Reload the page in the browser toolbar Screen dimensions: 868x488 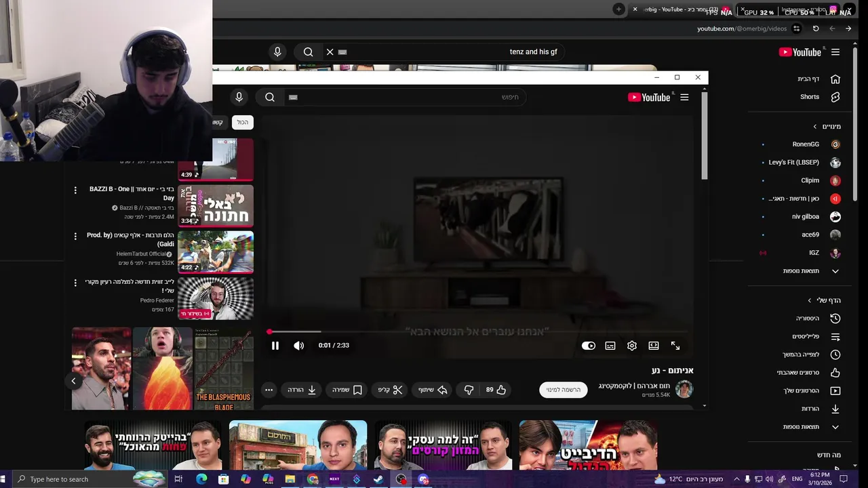pyautogui.click(x=816, y=28)
